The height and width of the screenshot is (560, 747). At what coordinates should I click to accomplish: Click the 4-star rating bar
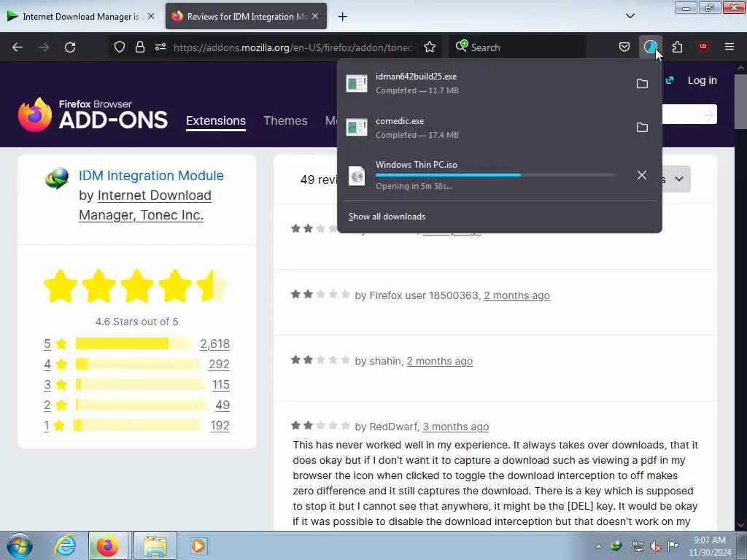(138, 365)
